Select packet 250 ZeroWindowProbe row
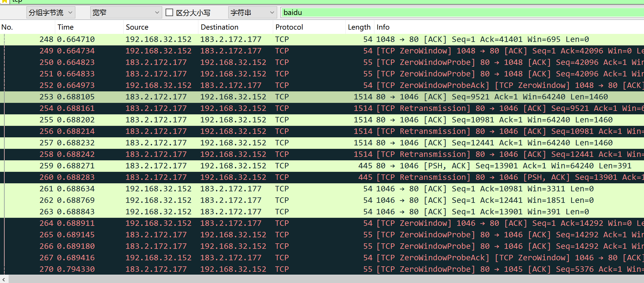This screenshot has width=644, height=283. click(x=322, y=62)
